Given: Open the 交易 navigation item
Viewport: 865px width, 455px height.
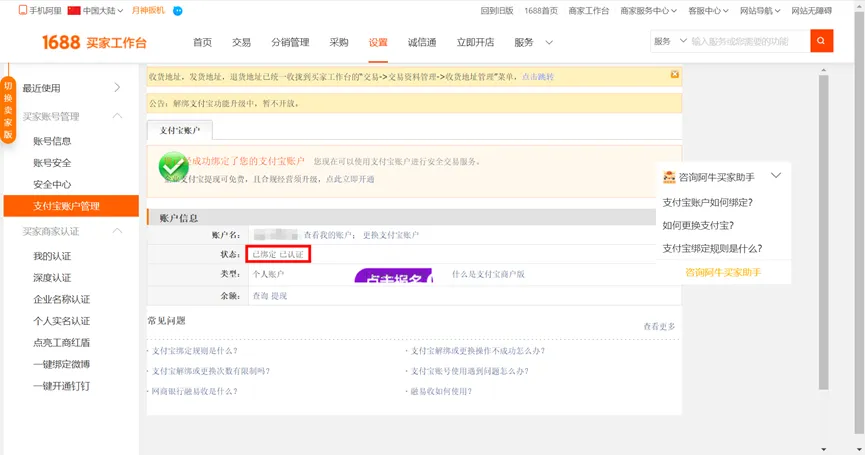Looking at the screenshot, I should click(241, 42).
